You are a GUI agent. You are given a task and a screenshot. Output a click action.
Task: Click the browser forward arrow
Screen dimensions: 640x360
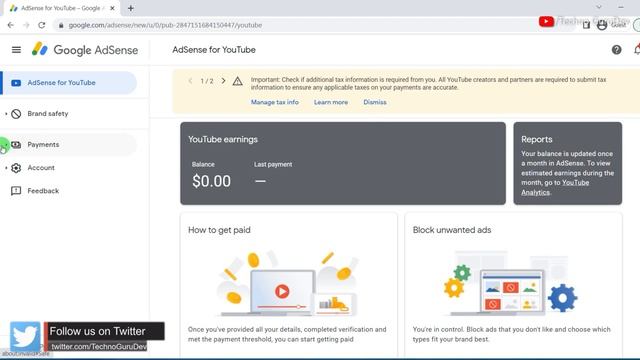[x=26, y=25]
